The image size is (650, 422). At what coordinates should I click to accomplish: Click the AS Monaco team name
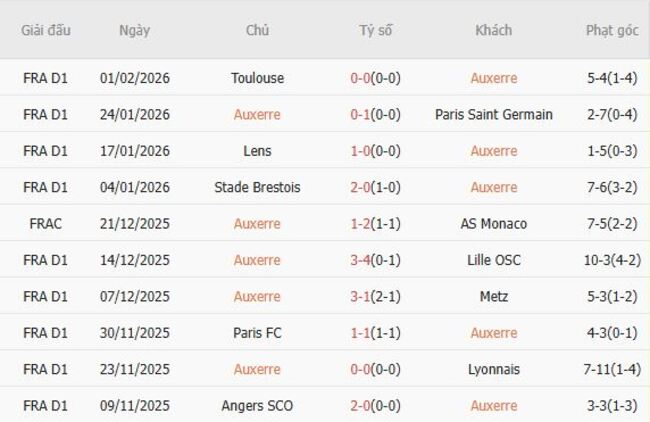point(493,224)
